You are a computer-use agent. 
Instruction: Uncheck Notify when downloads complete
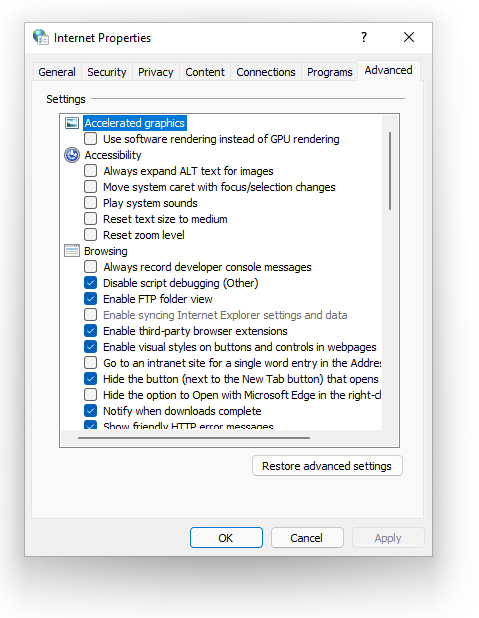[91, 411]
